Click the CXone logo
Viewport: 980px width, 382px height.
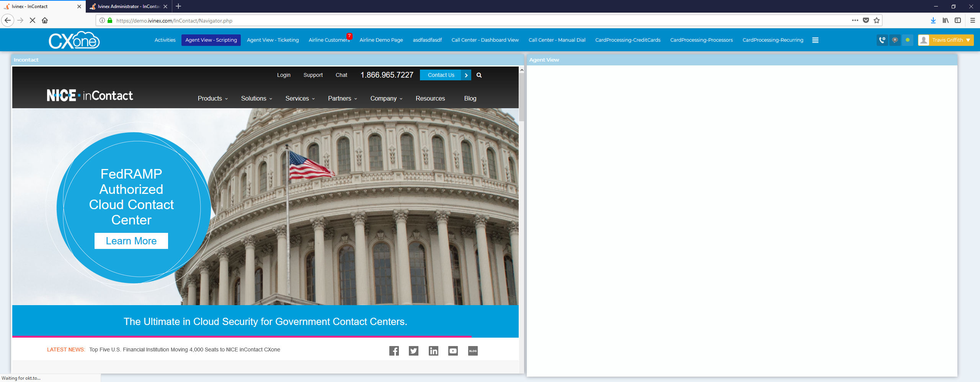click(74, 40)
